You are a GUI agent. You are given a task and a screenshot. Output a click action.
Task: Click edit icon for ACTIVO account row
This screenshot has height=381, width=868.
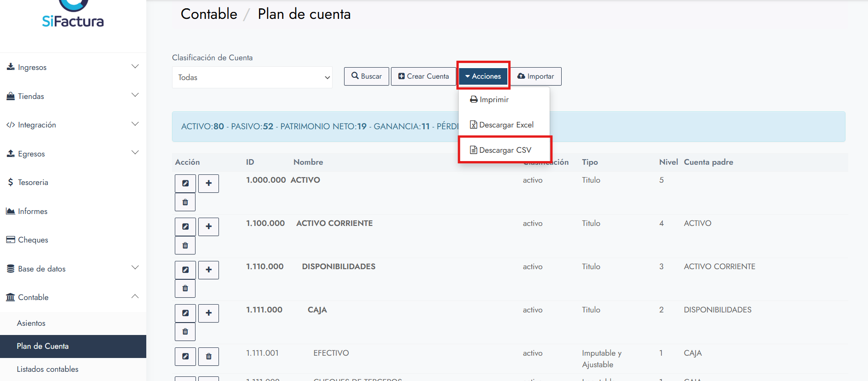coord(185,183)
